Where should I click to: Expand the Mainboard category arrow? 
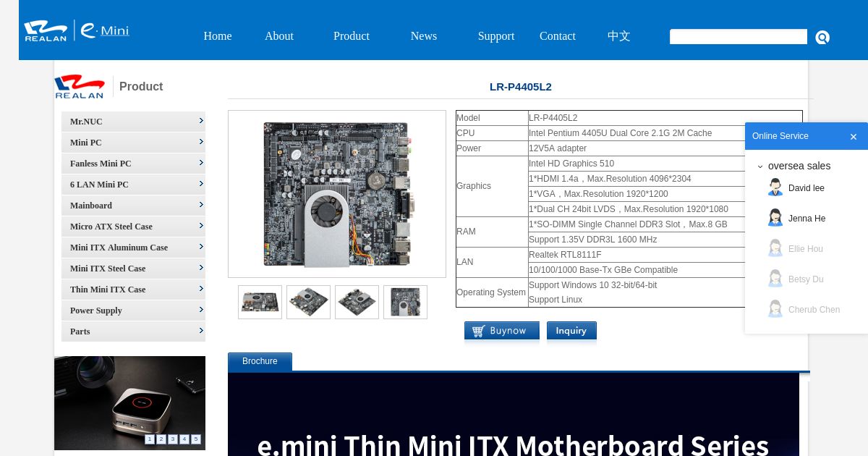tap(201, 205)
